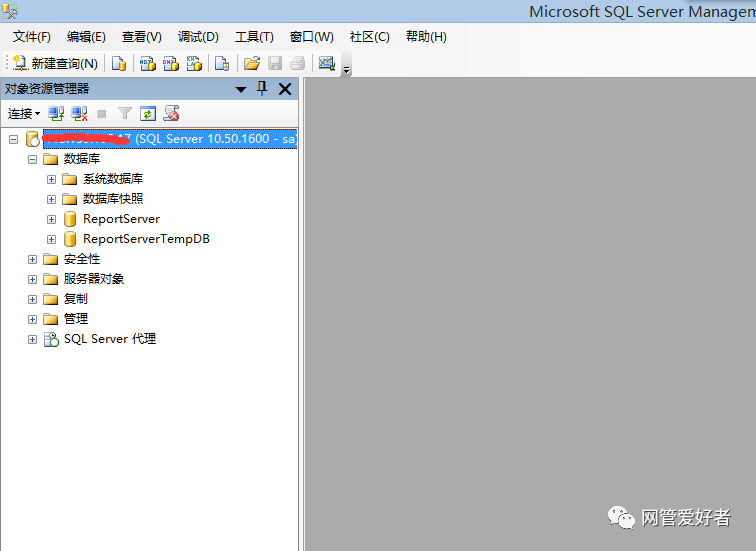756x551 pixels.
Task: Expand the SQL Server 代理 node
Action: pos(32,339)
